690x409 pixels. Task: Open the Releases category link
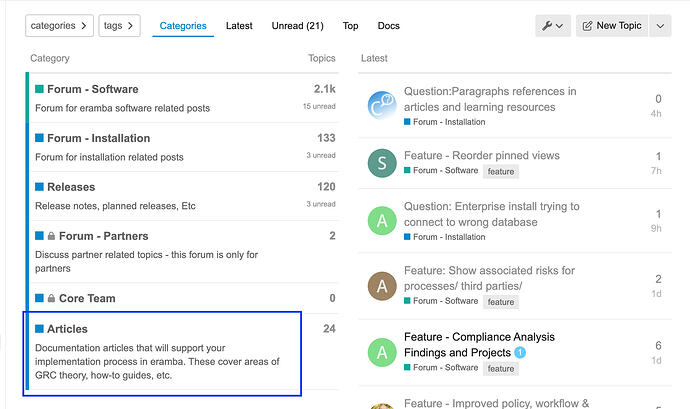tap(71, 187)
